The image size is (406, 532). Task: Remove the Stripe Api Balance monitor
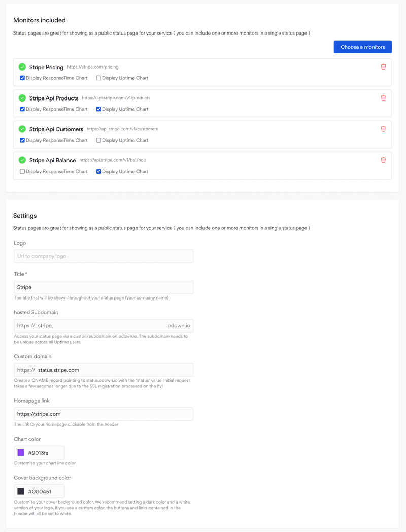383,160
